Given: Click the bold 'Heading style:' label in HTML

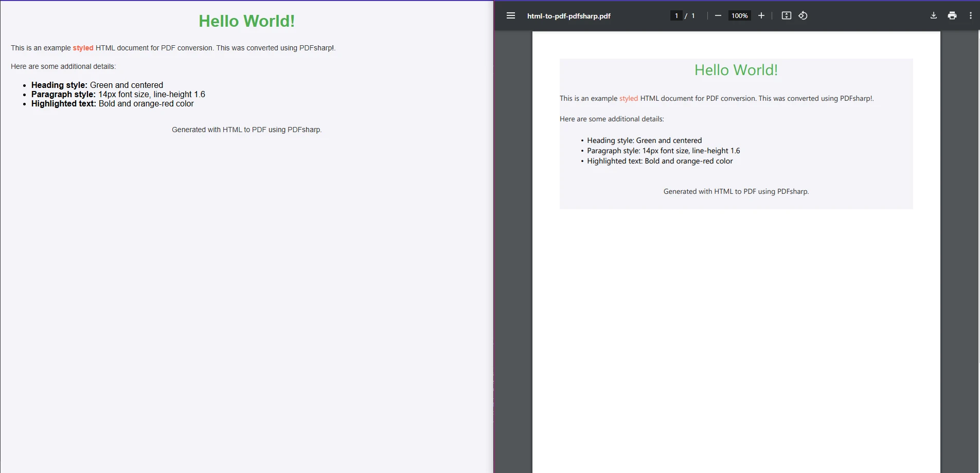Looking at the screenshot, I should tap(59, 85).
